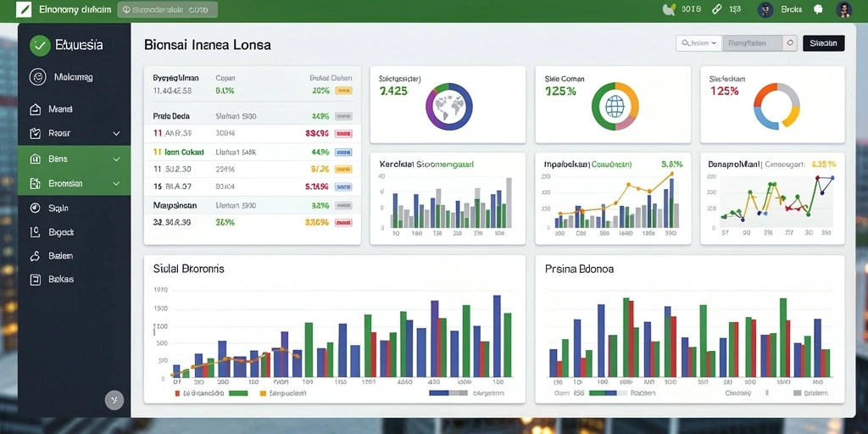Click the link icon in the top bar
The width and height of the screenshot is (868, 434).
(x=716, y=9)
